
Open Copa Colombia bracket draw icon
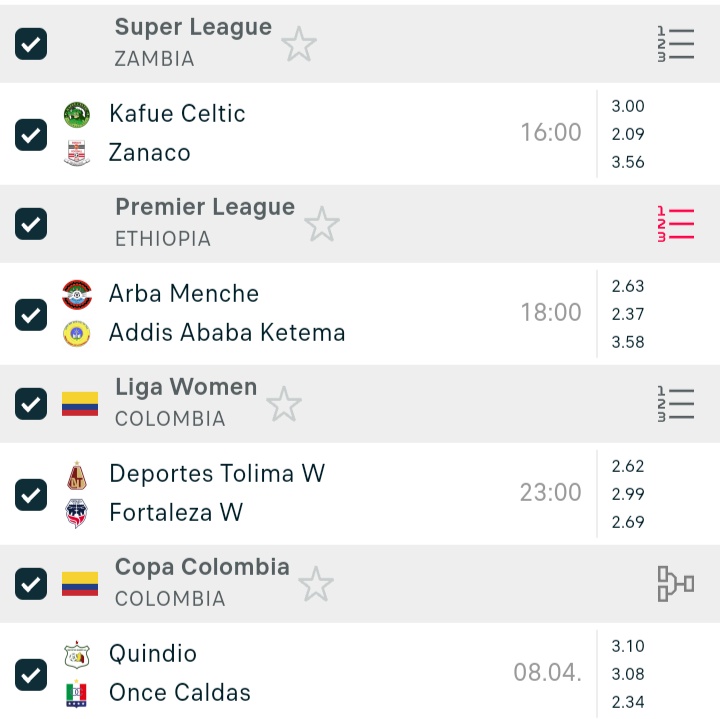point(675,584)
